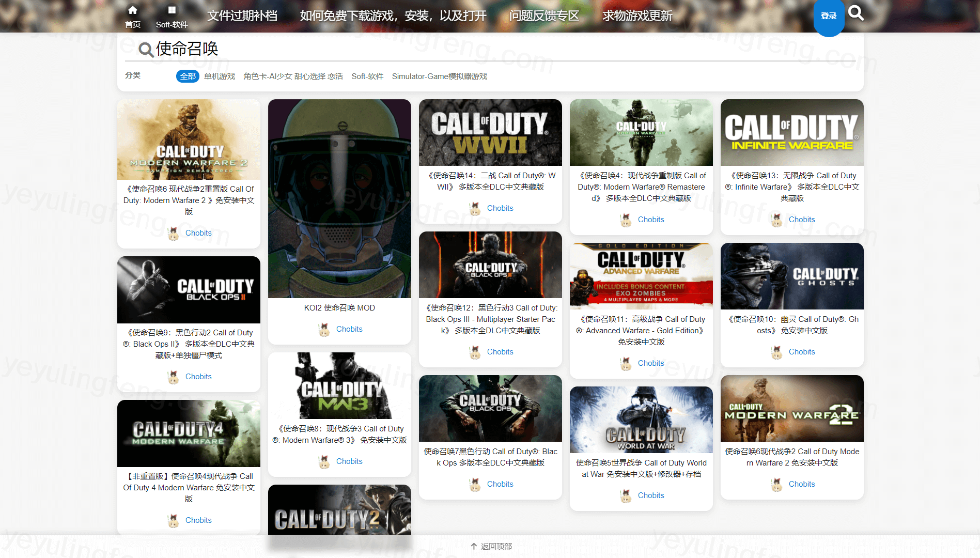Open title 使命召唤10 幽灵 Ghosts
Image resolution: width=980 pixels, height=558 pixels.
[x=792, y=325]
